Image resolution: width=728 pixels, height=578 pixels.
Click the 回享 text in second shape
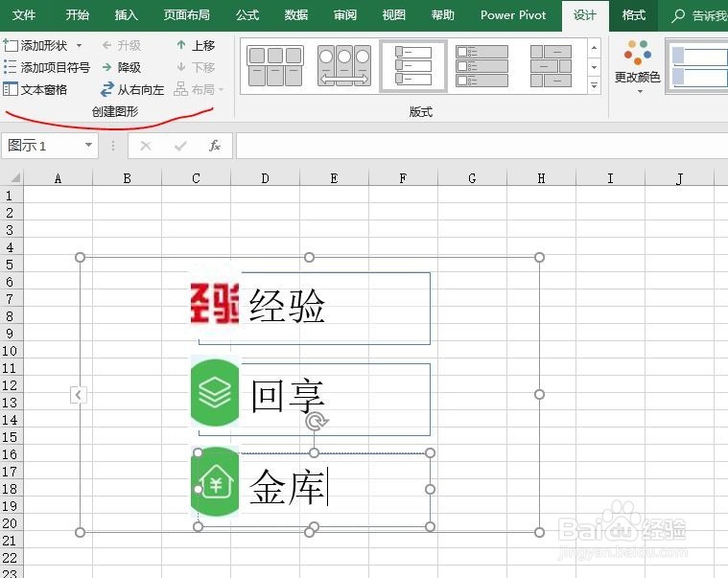click(287, 395)
